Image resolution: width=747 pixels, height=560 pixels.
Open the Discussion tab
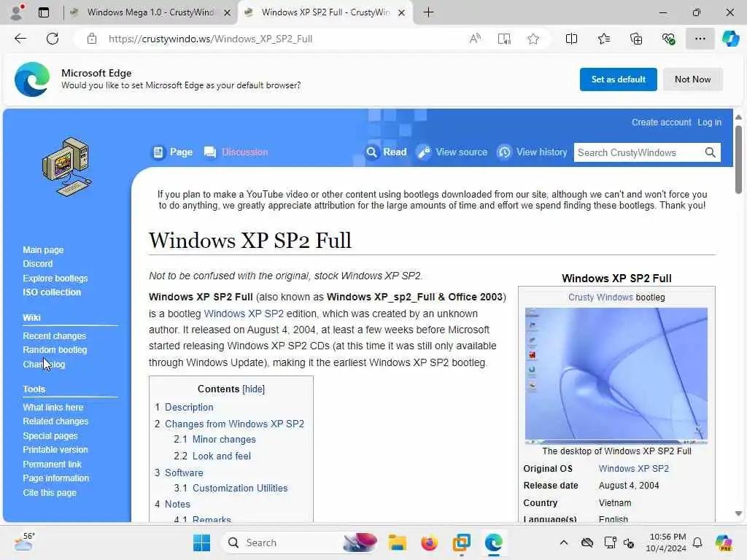tap(236, 152)
